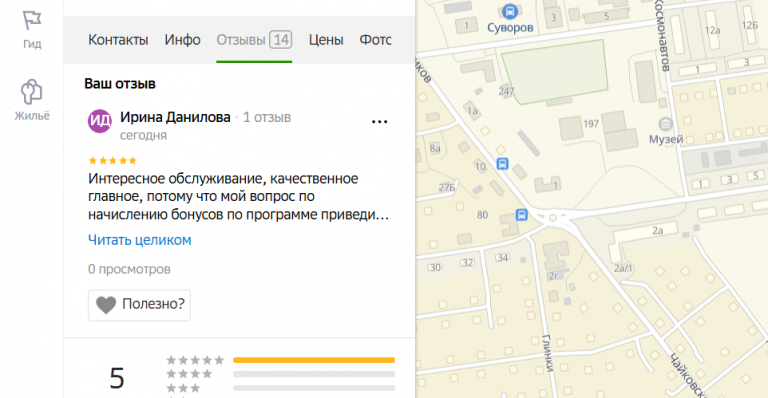The width and height of the screenshot is (768, 398).
Task: Click the сегодня date under the name
Action: [144, 135]
